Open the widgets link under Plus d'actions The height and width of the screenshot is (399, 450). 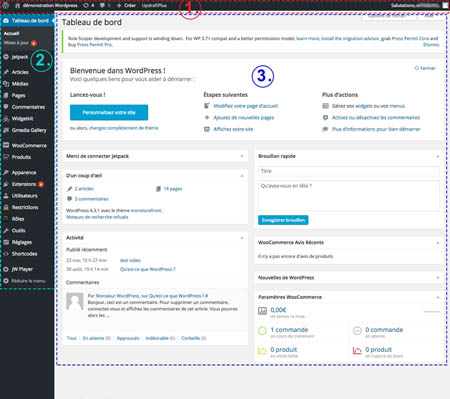point(364,106)
